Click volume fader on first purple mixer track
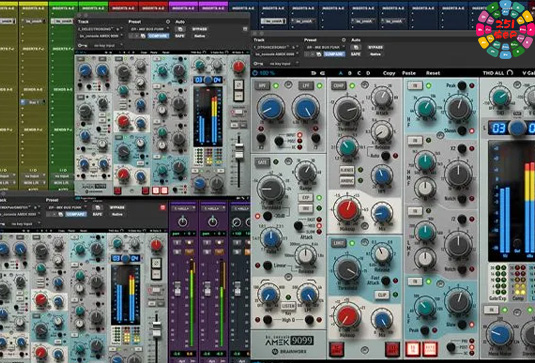The width and height of the screenshot is (535, 363). 177,289
